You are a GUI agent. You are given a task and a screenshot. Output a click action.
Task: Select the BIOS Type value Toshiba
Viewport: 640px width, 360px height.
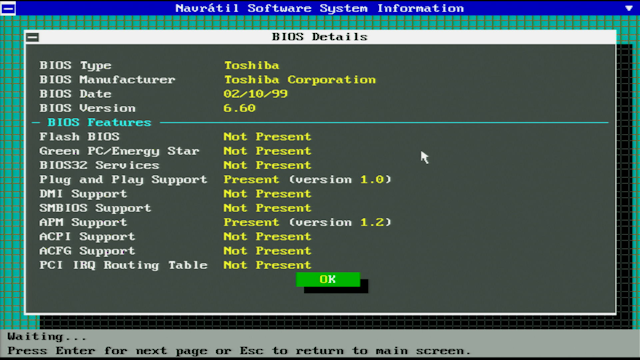(251, 65)
